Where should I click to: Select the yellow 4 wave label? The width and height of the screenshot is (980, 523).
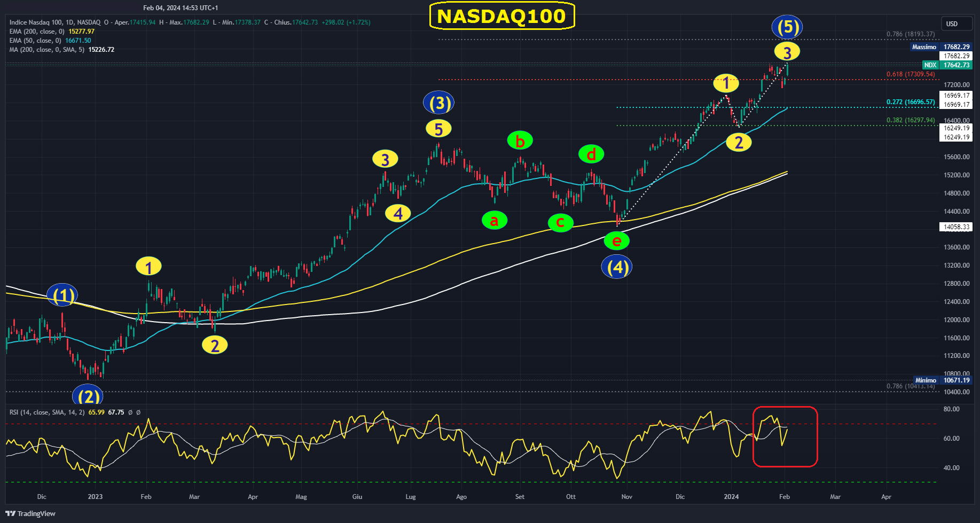tap(398, 213)
